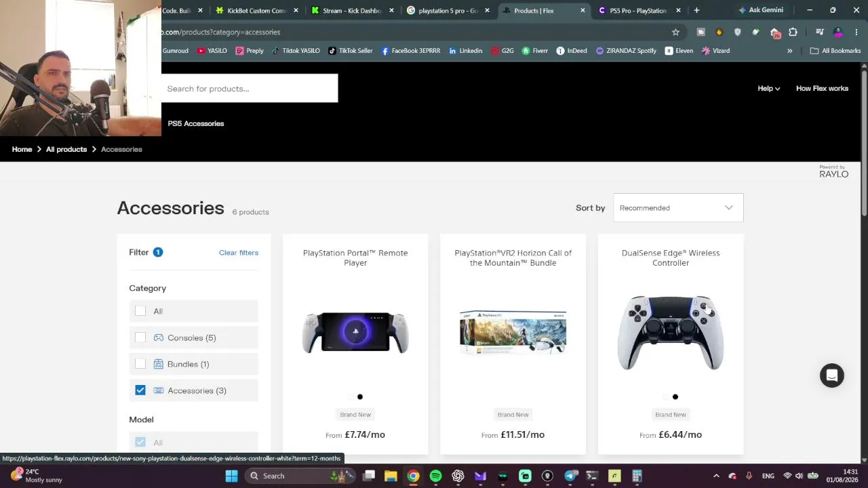
Task: Click the Ask Gemini button
Action: pyautogui.click(x=761, y=10)
